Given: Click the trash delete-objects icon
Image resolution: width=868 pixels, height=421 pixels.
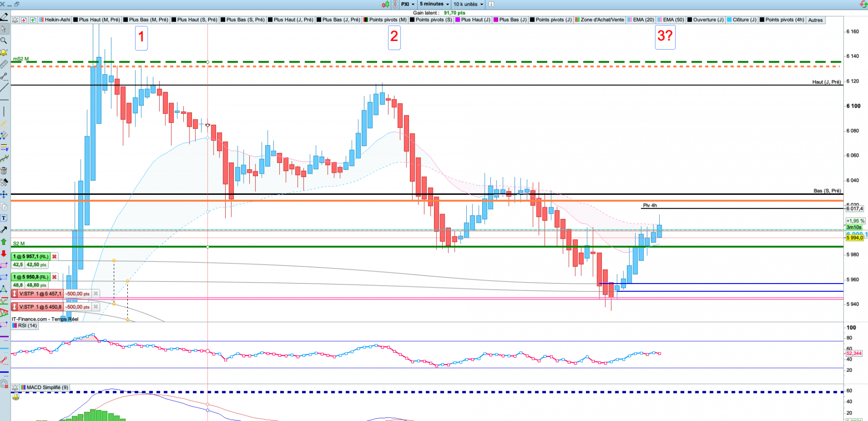Looking at the screenshot, I should tap(4, 170).
